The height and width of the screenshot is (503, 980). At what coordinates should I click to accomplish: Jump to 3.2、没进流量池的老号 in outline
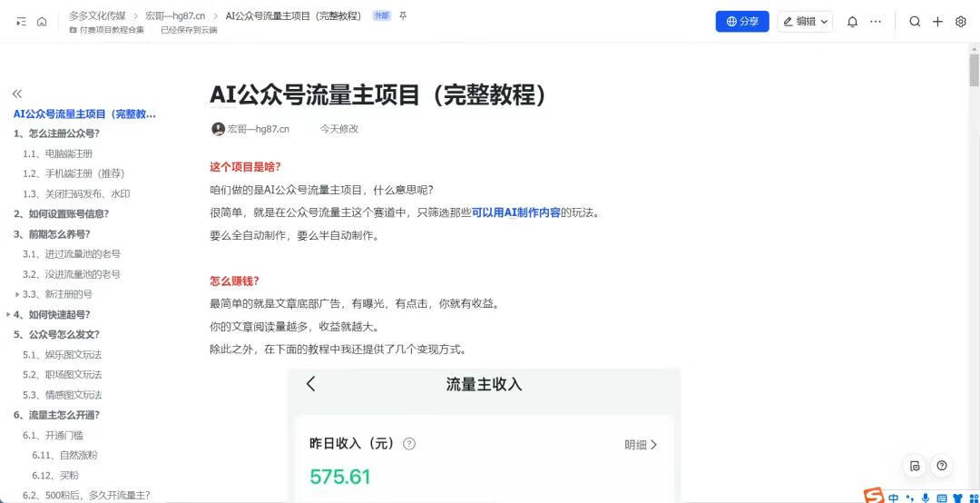click(72, 274)
